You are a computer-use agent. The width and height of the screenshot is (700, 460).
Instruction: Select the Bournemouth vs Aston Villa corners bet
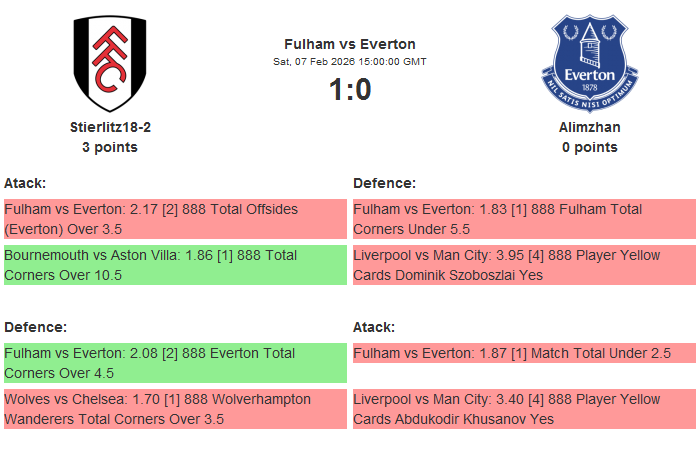point(174,265)
